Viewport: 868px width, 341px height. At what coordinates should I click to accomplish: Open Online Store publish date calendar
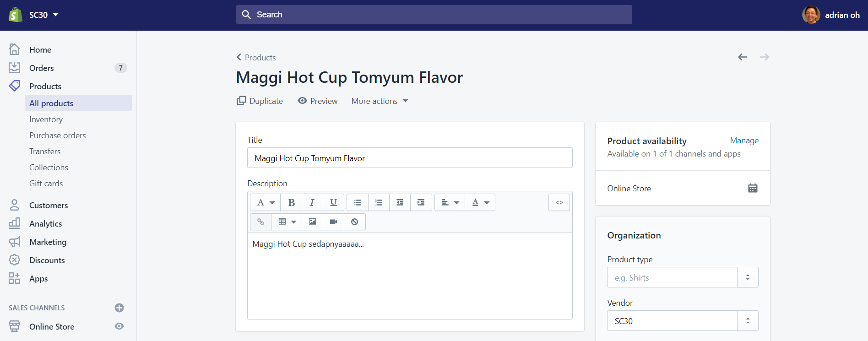[753, 188]
